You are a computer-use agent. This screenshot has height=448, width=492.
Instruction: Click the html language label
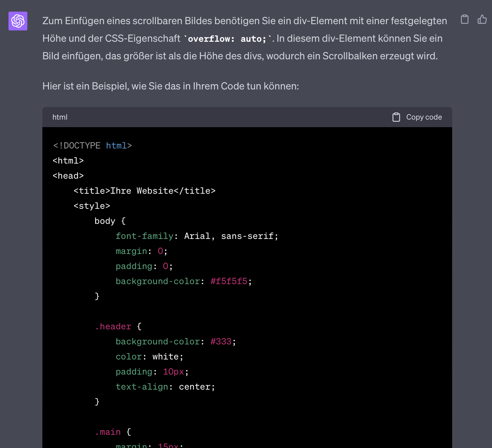coord(60,117)
